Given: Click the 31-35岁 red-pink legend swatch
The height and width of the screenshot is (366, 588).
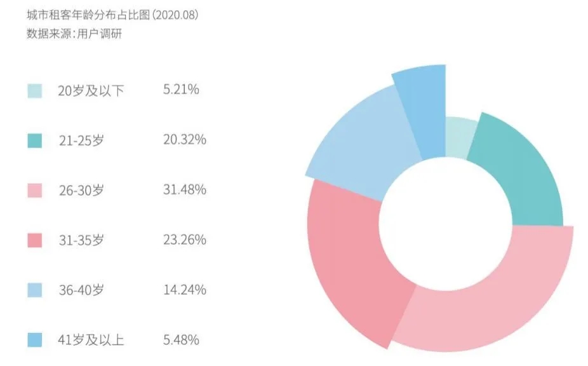Looking at the screenshot, I should click(34, 240).
